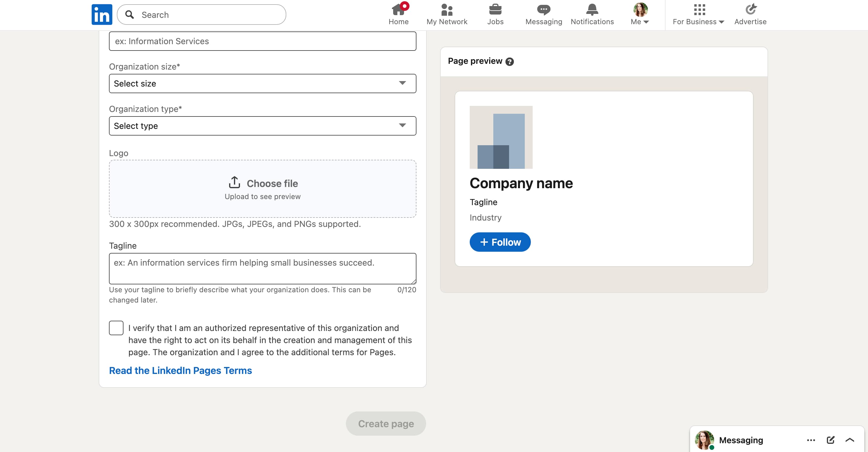Click the Page preview help icon

(510, 61)
